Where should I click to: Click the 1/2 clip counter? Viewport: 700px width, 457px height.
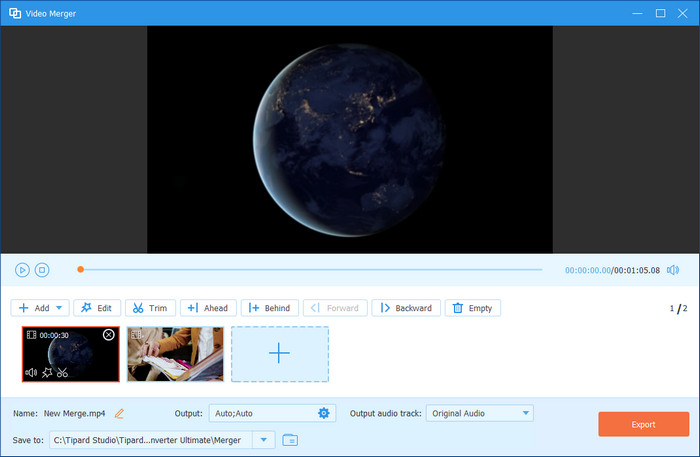pyautogui.click(x=679, y=308)
